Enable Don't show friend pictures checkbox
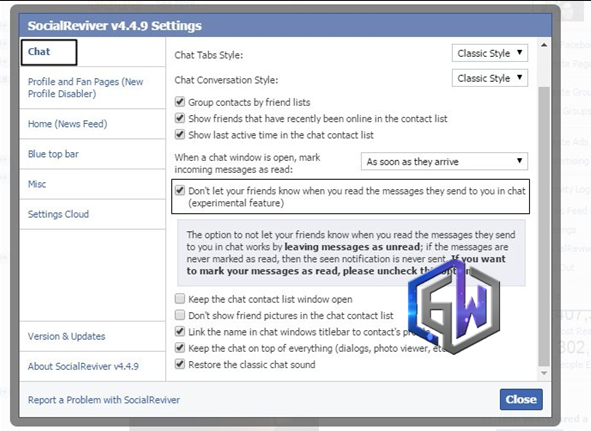Viewport: 591px width, 431px height. [x=180, y=315]
